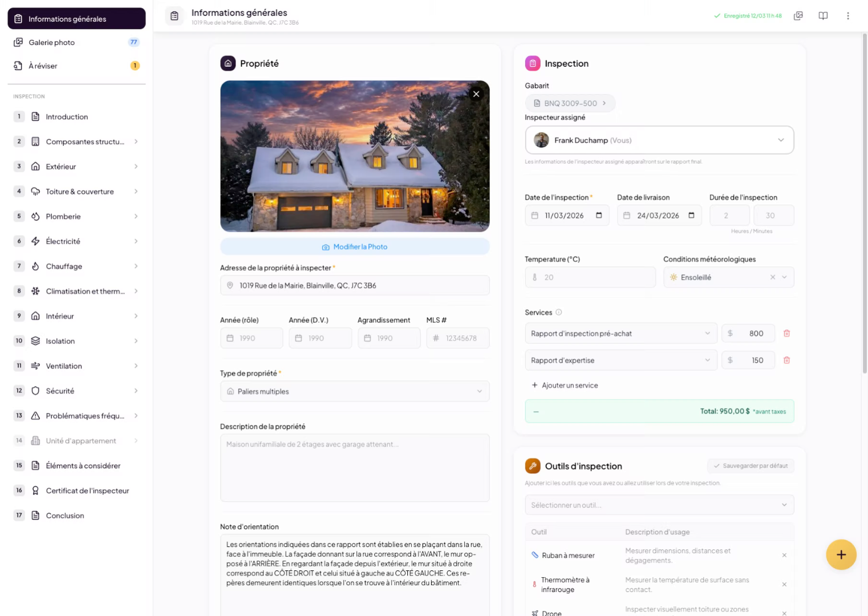Open the Conclusion section
The image size is (868, 616).
[76, 516]
